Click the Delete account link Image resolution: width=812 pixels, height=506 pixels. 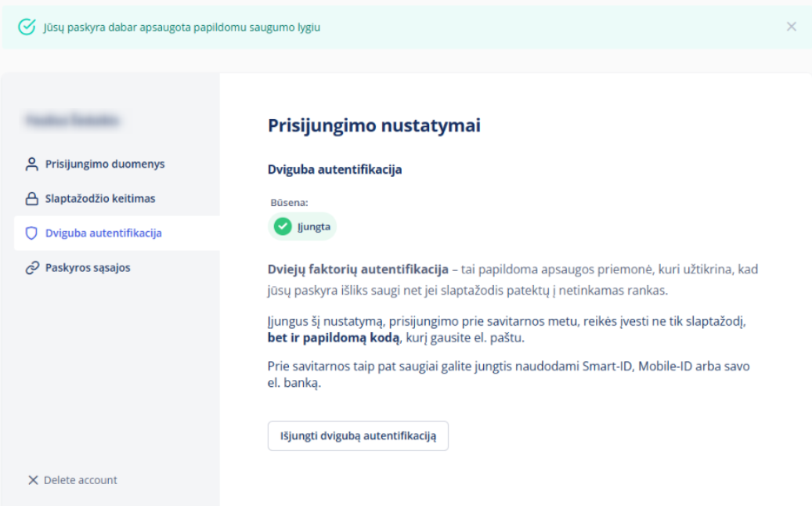click(x=81, y=480)
